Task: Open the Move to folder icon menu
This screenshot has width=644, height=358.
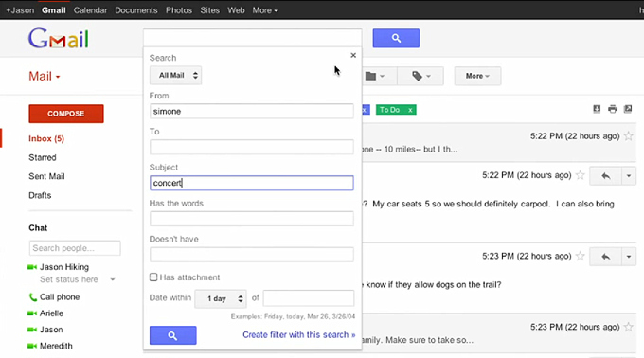Action: (x=375, y=76)
